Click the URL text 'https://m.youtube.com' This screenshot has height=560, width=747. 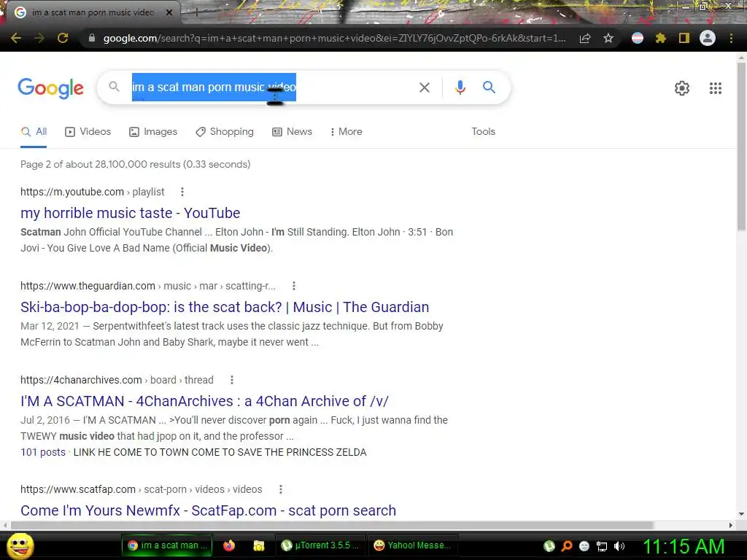[72, 192]
